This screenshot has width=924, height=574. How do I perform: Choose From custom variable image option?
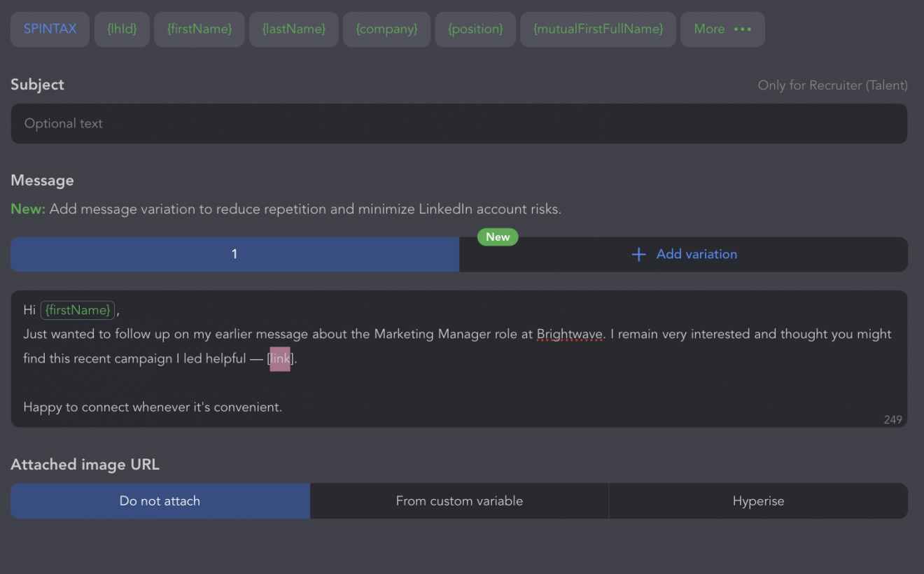click(x=459, y=501)
